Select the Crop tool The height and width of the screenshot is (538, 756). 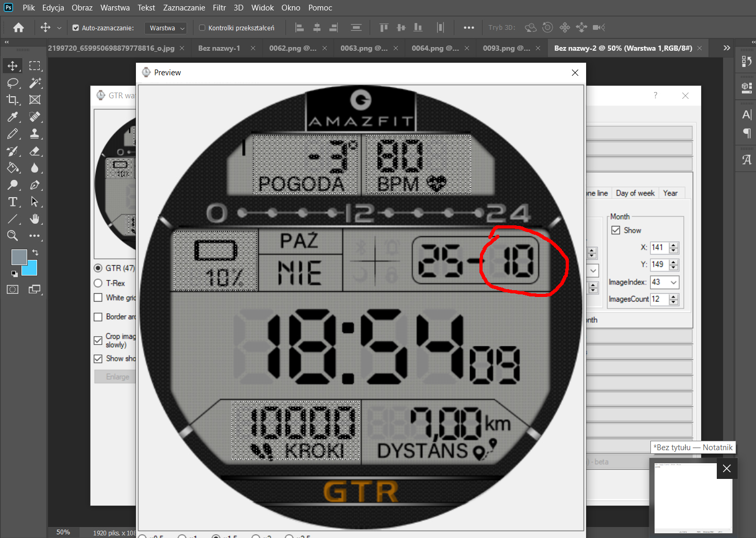pyautogui.click(x=13, y=100)
